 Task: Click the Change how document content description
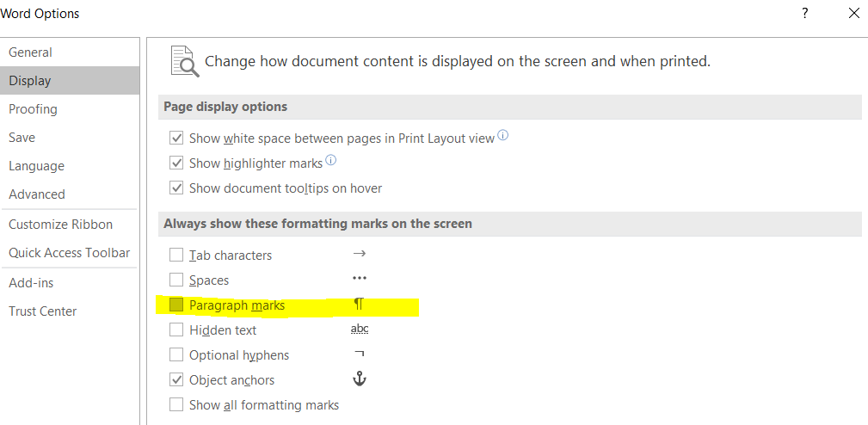coord(458,61)
